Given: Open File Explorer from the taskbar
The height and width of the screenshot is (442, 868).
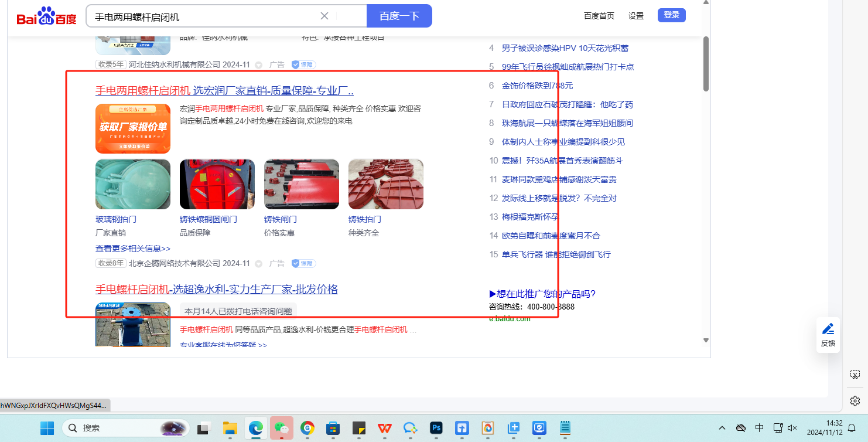Looking at the screenshot, I should [230, 429].
